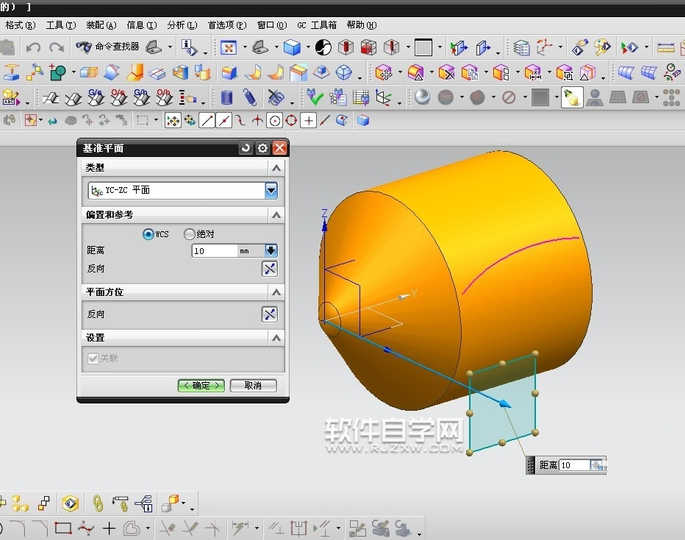Click the 确定 (OK) button

[201, 385]
